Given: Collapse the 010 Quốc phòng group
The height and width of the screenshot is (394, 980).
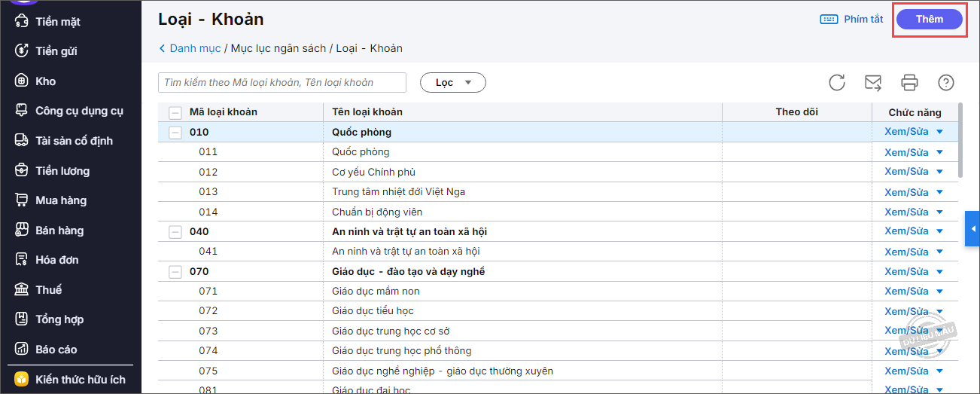Looking at the screenshot, I should pyautogui.click(x=175, y=133).
